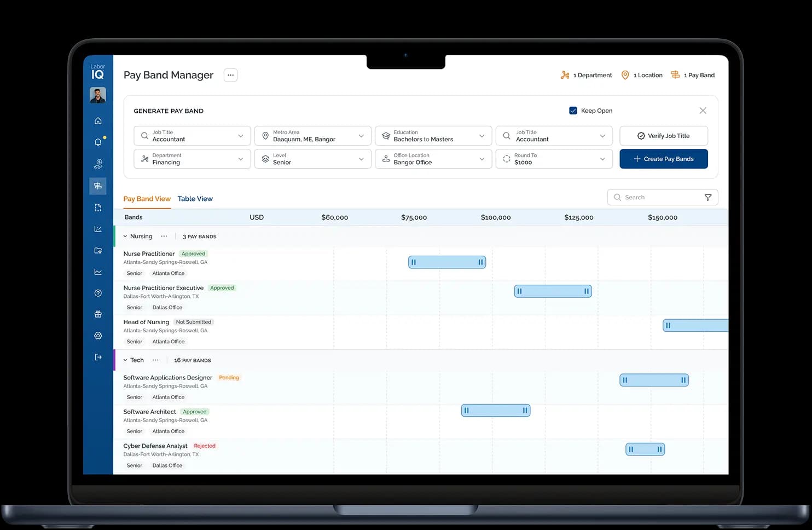
Task: Open the more options button beside Pay Band Manager
Action: [x=230, y=75]
